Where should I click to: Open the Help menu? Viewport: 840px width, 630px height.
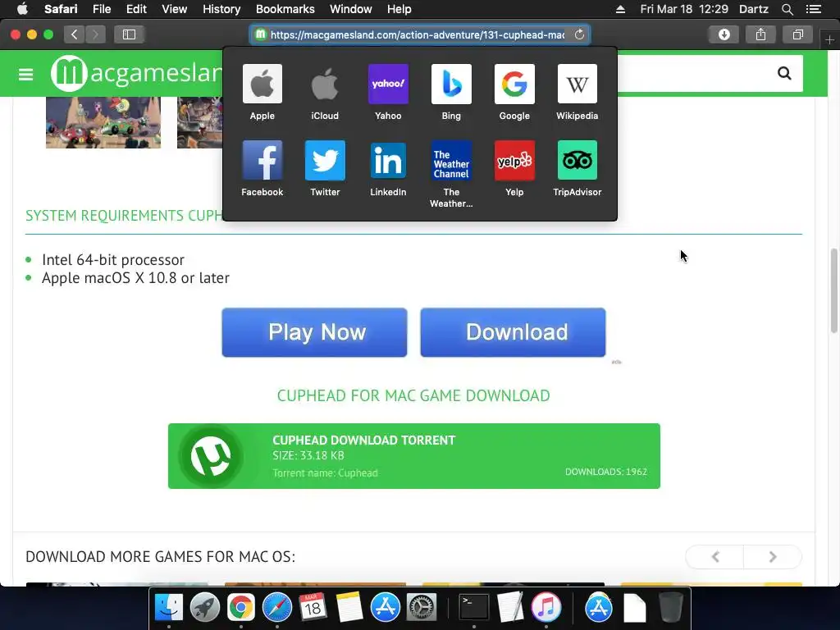399,9
